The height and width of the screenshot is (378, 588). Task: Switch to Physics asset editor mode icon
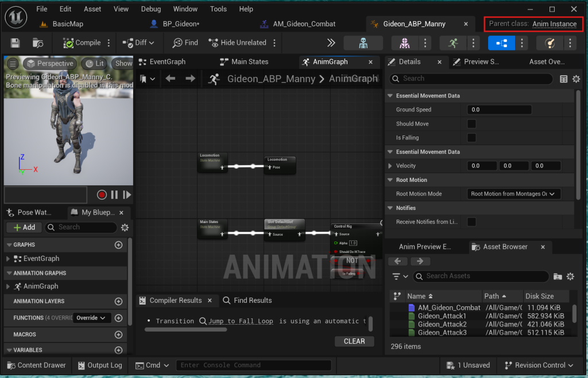tap(550, 42)
